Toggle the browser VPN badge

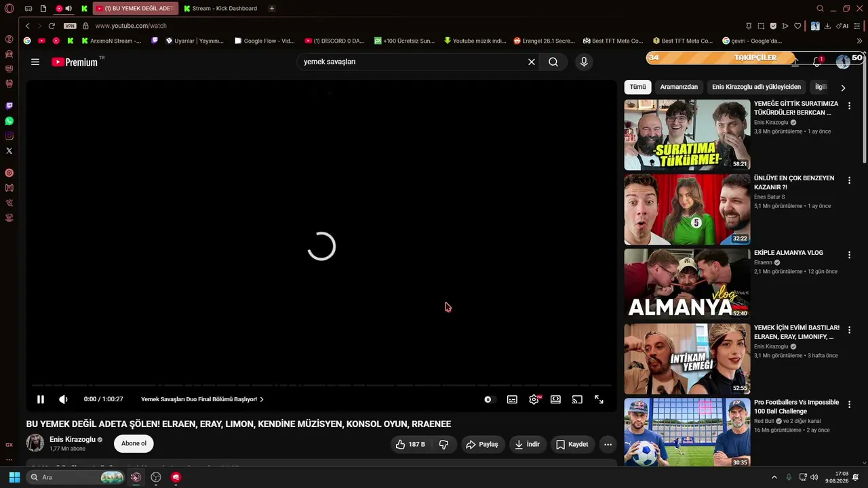[x=70, y=26]
